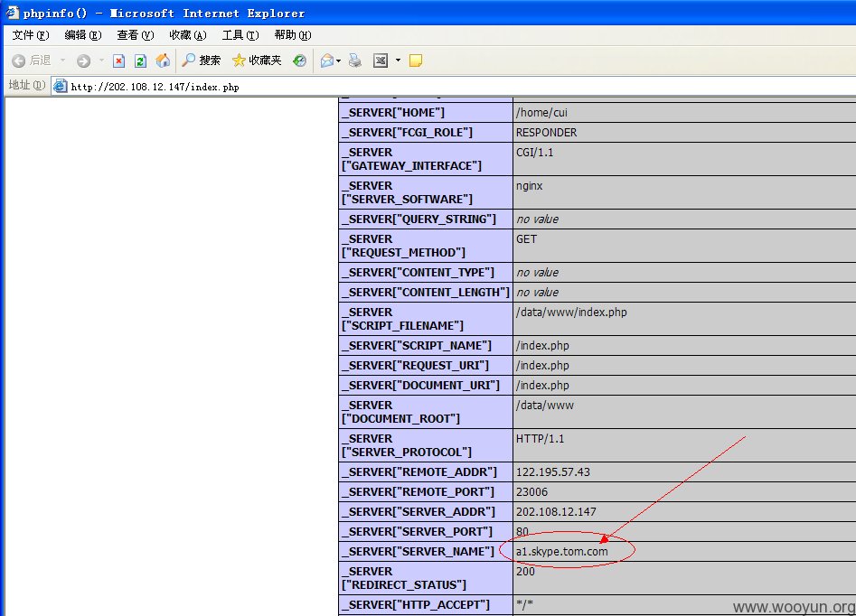Expand the Edit button dropdown arrow

398,61
